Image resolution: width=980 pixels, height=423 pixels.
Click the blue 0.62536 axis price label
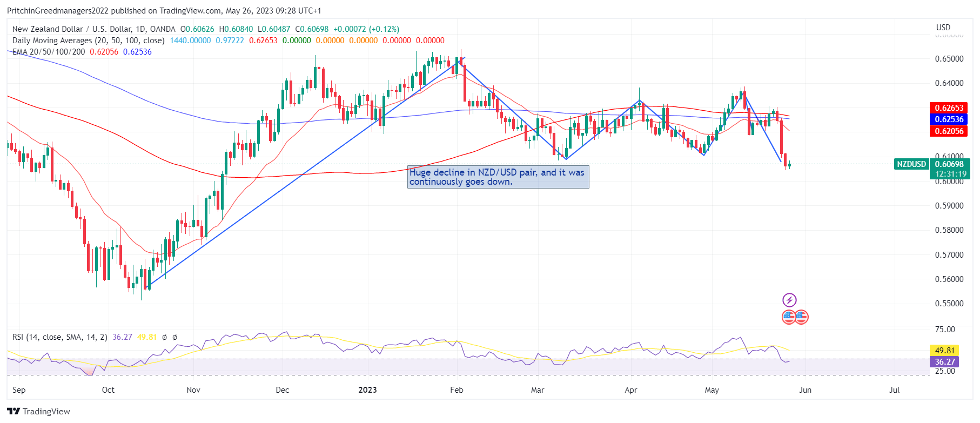[949, 119]
